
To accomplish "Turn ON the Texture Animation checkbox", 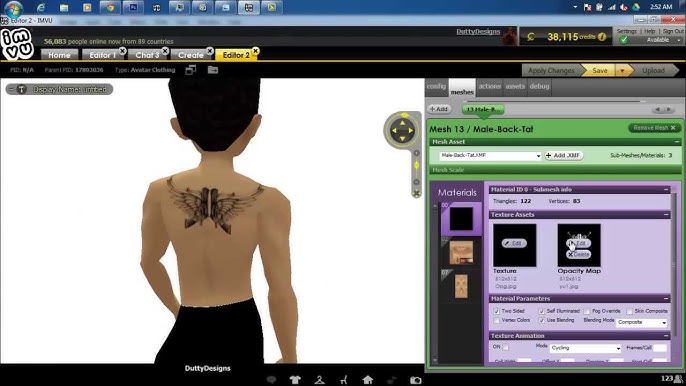I will [x=506, y=347].
